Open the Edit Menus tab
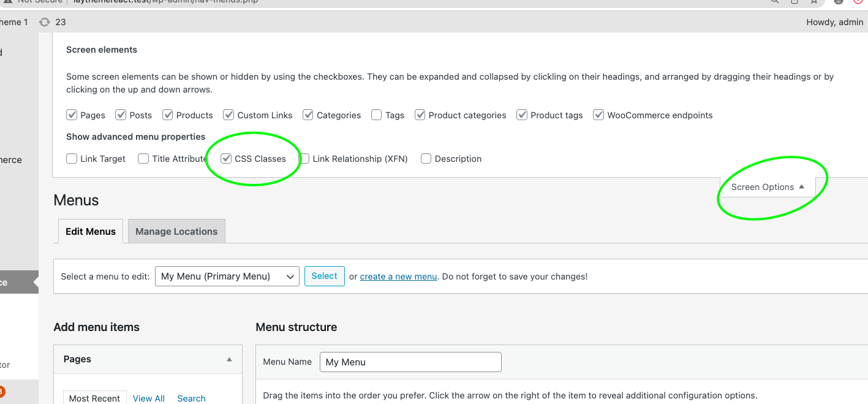868x404 pixels. [x=91, y=232]
